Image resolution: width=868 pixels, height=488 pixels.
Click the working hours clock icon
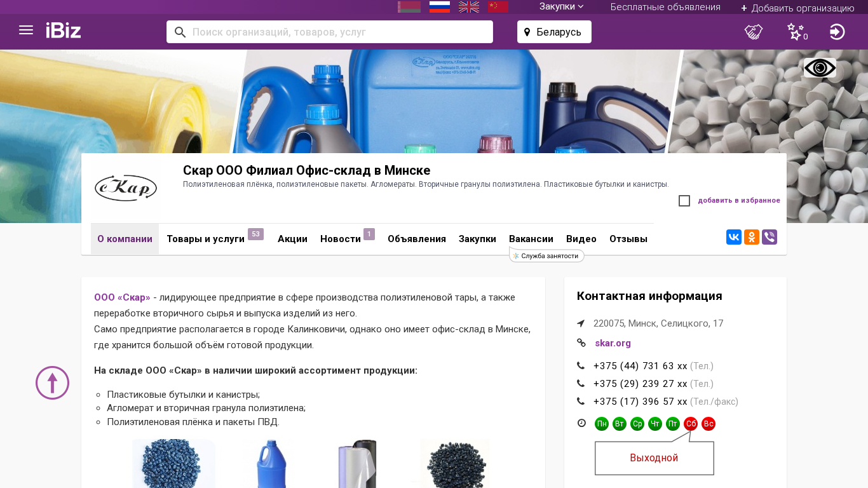pos(581,423)
